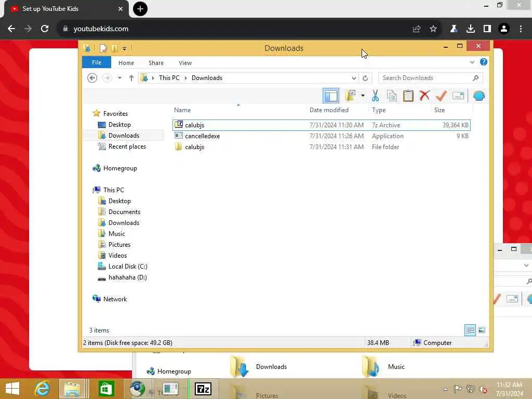The image size is (532, 399).
Task: Open the Music folder in the Downloads window sidebar
Action: [x=117, y=233]
